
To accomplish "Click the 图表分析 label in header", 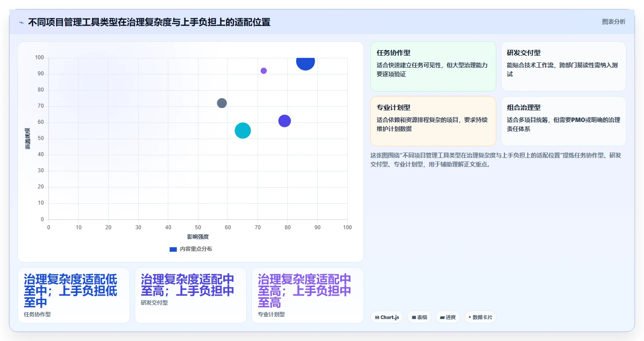I will click(613, 22).
